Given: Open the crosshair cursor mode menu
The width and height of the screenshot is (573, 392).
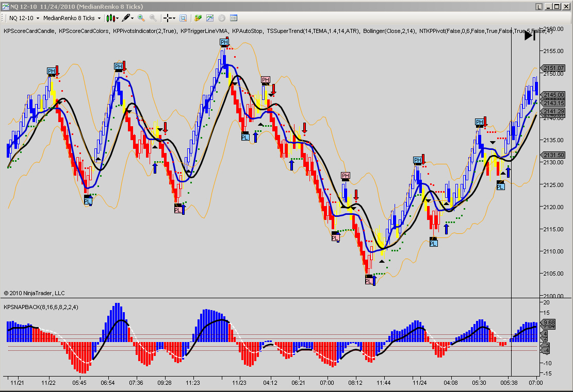Looking at the screenshot, I should (x=169, y=18).
